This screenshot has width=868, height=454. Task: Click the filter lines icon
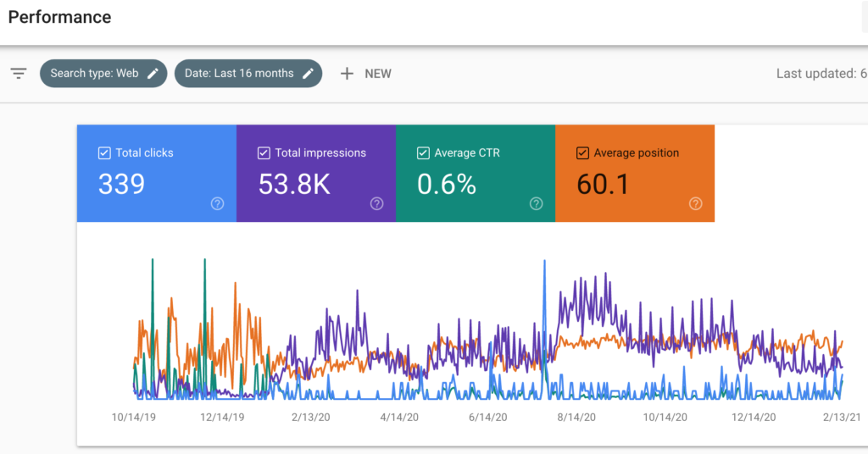point(19,74)
